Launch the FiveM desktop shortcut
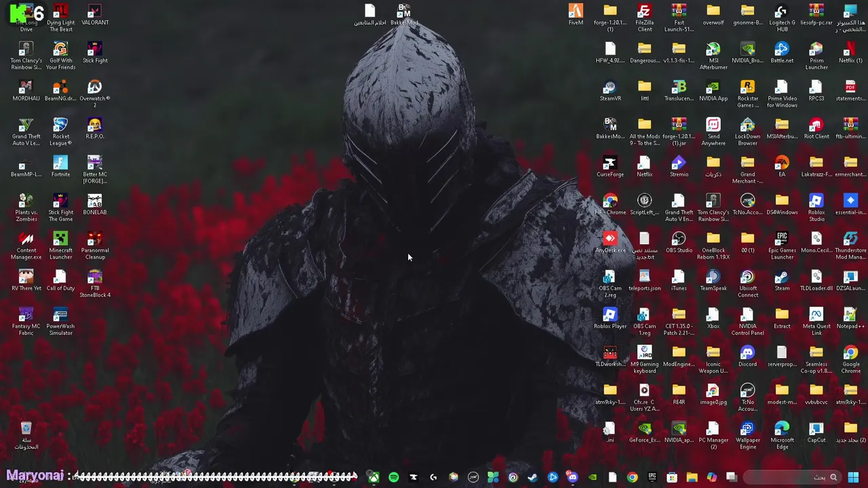Viewport: 868px width, 488px height. point(576,16)
